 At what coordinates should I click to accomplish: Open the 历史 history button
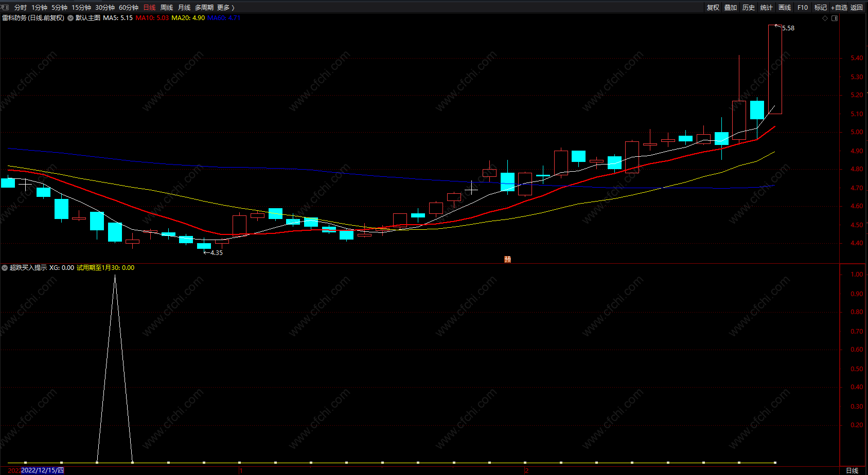point(749,7)
